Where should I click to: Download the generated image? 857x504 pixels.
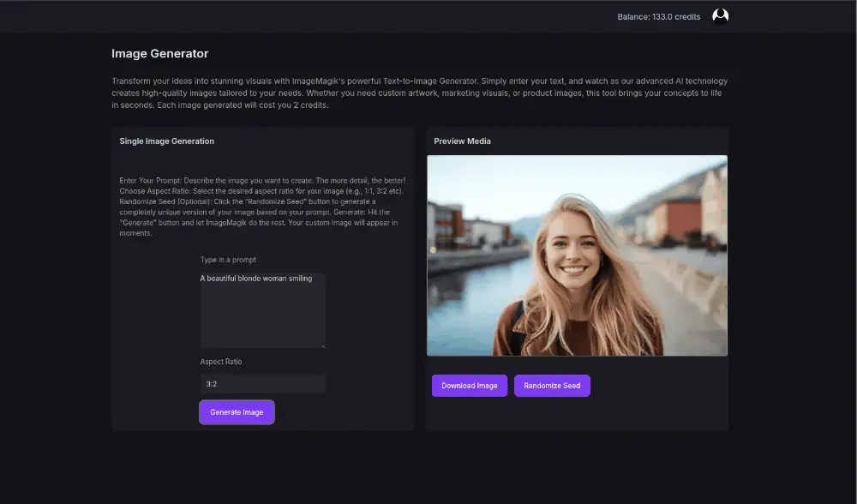469,386
